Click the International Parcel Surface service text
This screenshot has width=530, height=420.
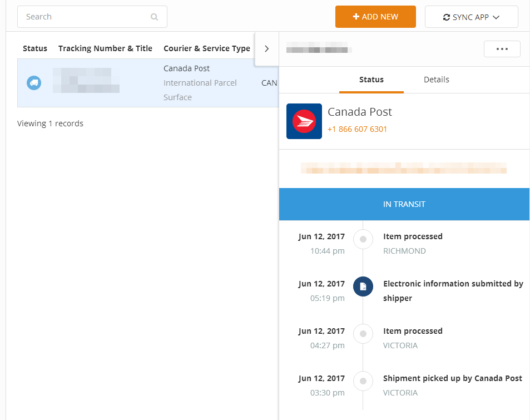(200, 90)
